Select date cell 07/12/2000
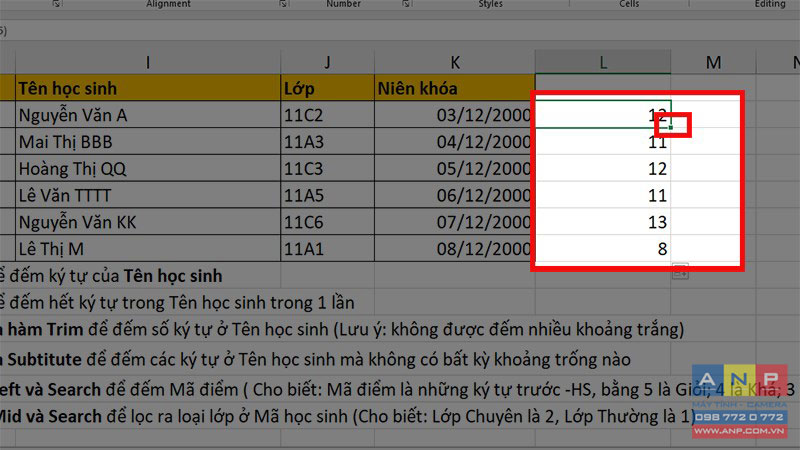The height and width of the screenshot is (450, 800). 455,221
